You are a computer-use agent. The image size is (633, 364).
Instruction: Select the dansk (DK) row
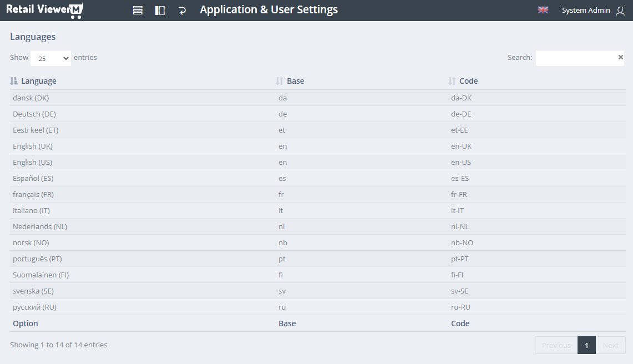pyautogui.click(x=318, y=98)
